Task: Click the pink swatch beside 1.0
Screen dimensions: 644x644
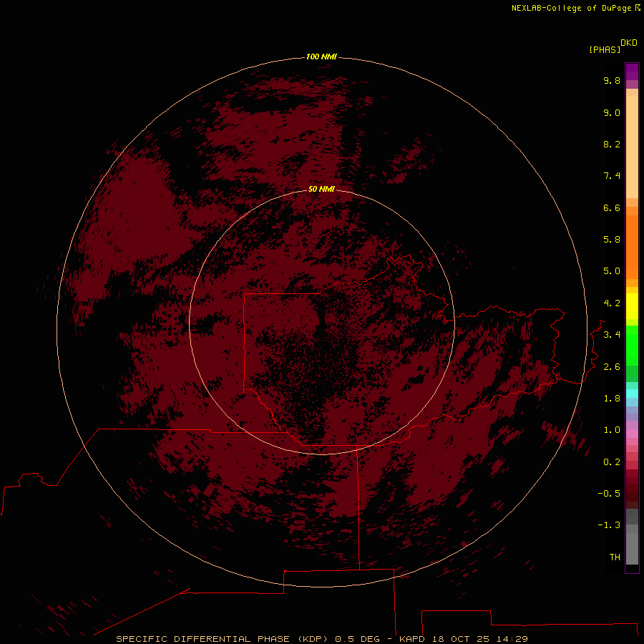Action: pos(632,434)
